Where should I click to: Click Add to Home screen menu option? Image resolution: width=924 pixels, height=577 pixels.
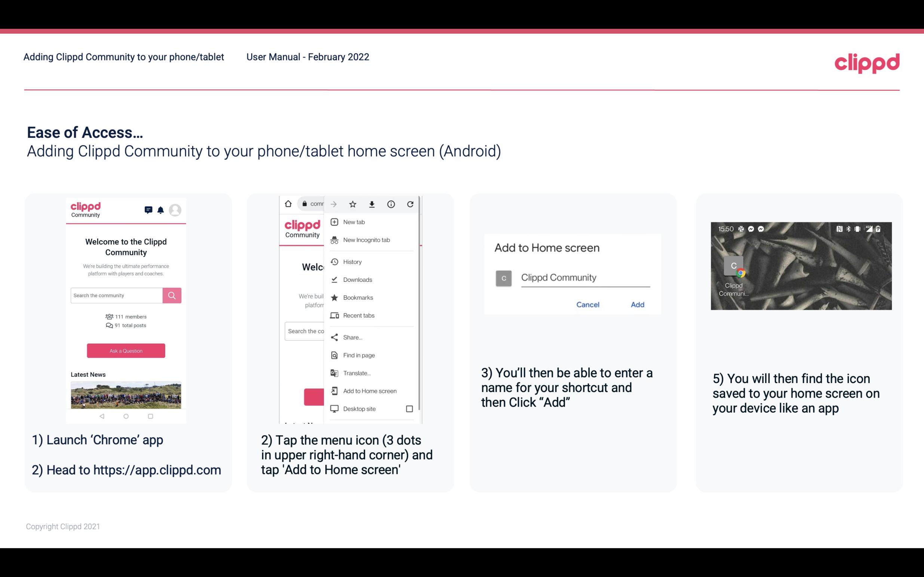click(x=369, y=391)
